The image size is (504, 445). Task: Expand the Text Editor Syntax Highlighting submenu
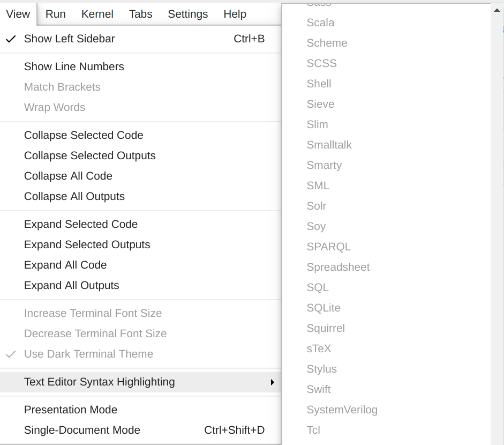click(x=99, y=382)
